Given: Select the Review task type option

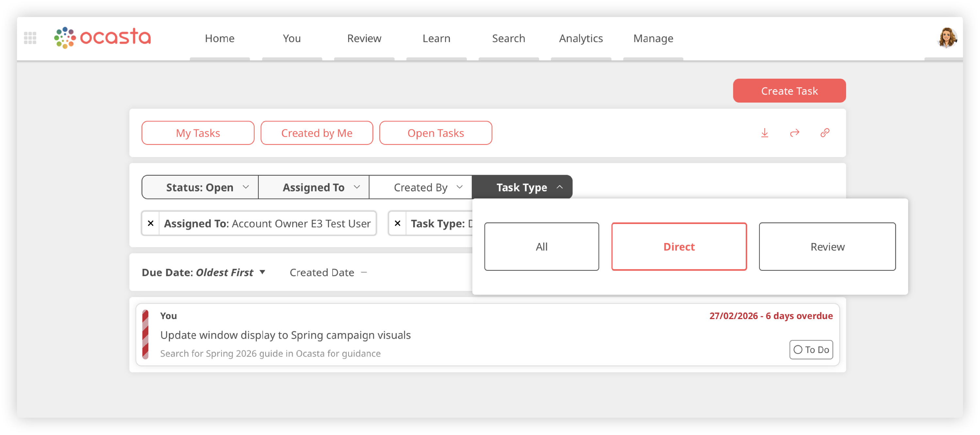Looking at the screenshot, I should 827,246.
